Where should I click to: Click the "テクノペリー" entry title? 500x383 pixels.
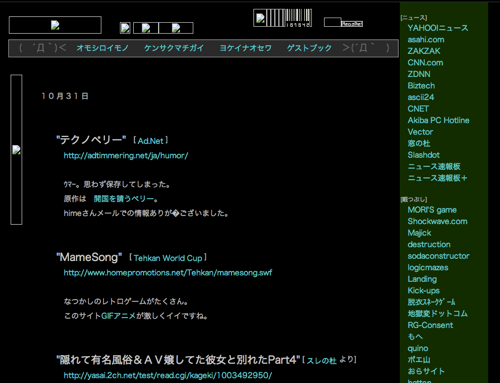(91, 140)
